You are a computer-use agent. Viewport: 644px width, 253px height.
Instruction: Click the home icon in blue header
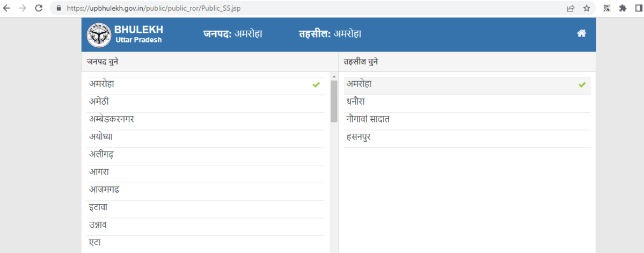coord(581,33)
